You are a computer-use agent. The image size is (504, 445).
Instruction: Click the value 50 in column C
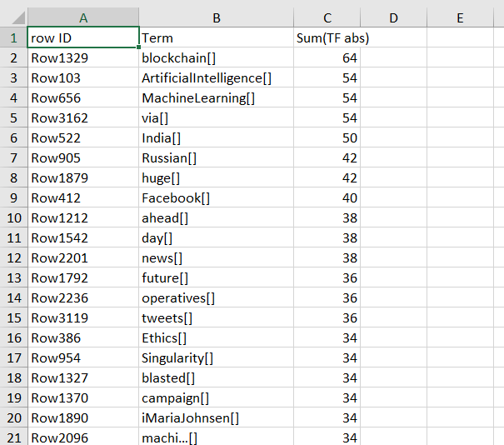click(327, 138)
